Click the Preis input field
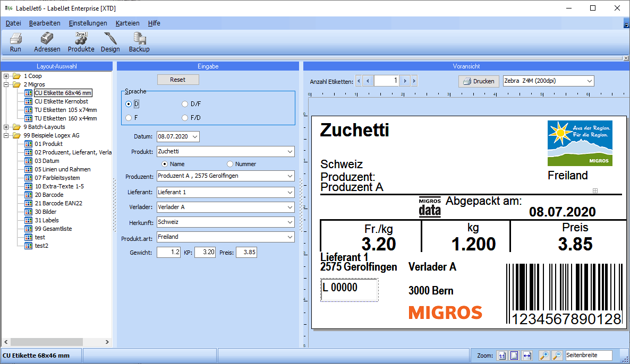This screenshot has width=630, height=364. [246, 253]
